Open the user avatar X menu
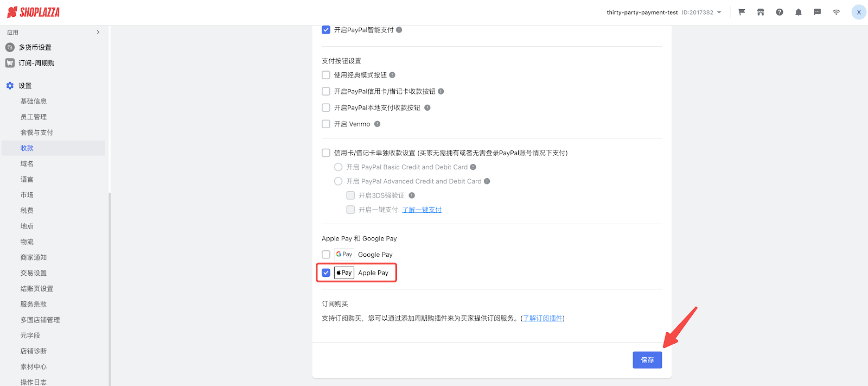868x386 pixels. click(x=859, y=12)
